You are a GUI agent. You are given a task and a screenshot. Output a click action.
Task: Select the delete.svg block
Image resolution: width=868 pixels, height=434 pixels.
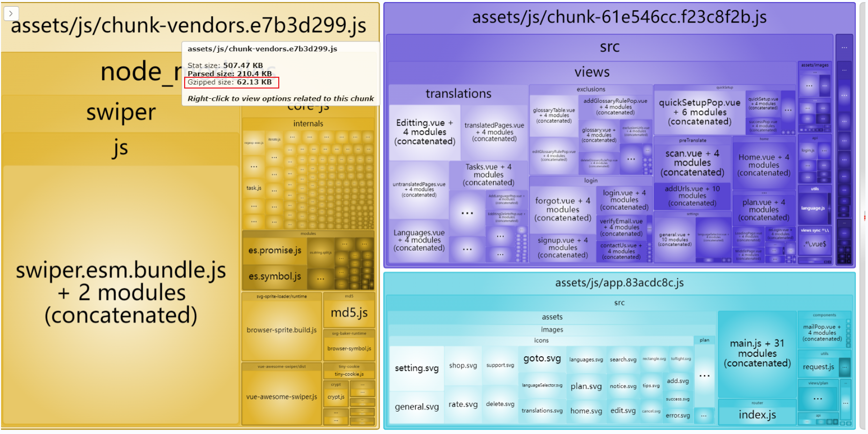coord(500,404)
